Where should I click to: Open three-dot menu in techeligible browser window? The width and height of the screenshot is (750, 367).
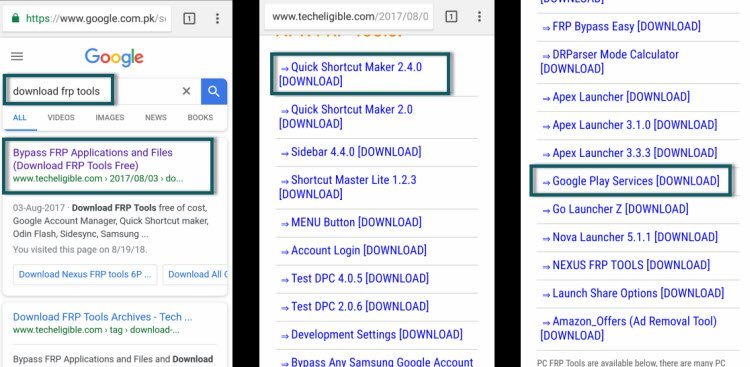479,17
